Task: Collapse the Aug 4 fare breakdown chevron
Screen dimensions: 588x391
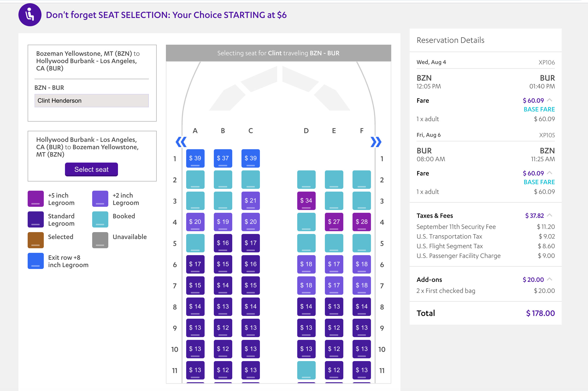Action: tap(549, 100)
